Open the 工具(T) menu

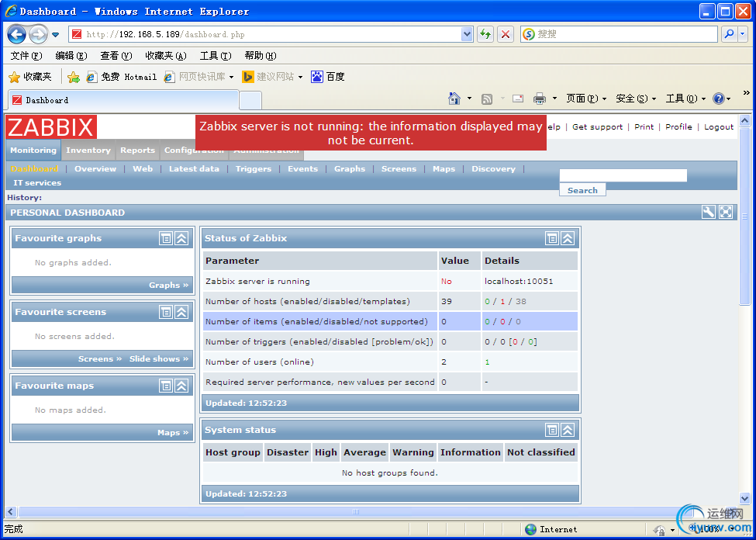(x=216, y=56)
